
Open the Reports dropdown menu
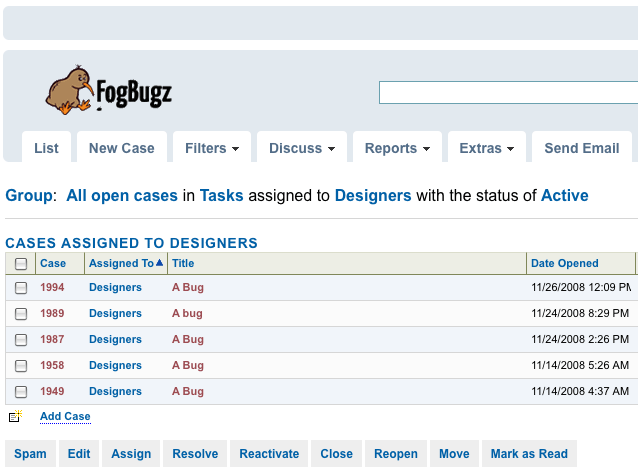[397, 148]
